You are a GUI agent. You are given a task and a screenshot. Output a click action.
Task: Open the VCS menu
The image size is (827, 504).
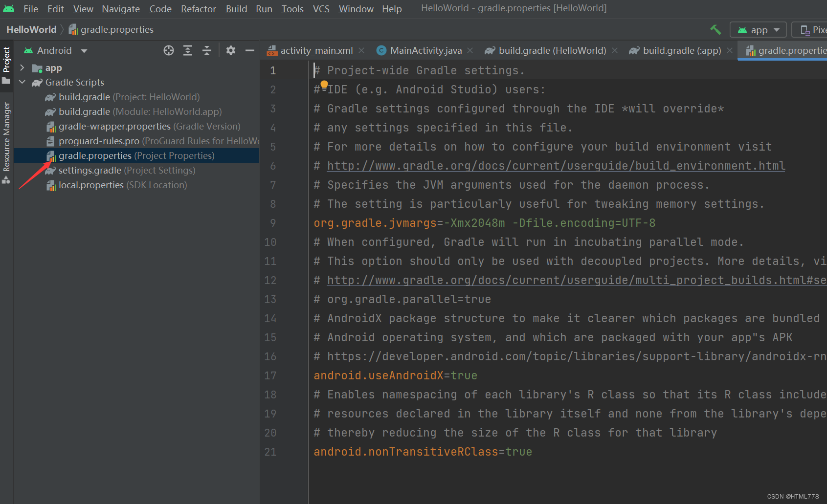click(321, 9)
